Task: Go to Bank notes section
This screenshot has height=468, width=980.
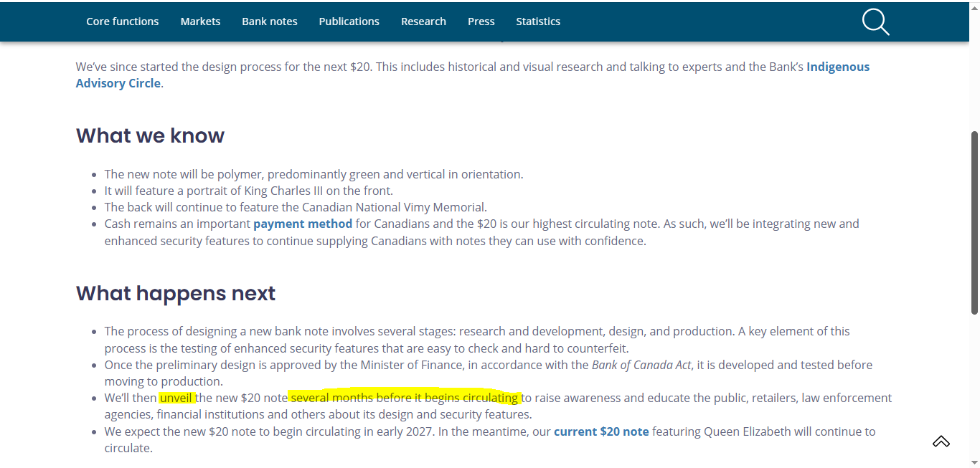Action: [270, 22]
